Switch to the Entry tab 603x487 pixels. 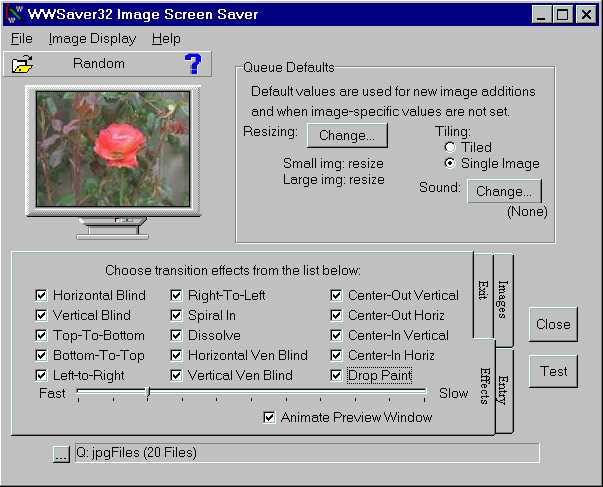(504, 390)
